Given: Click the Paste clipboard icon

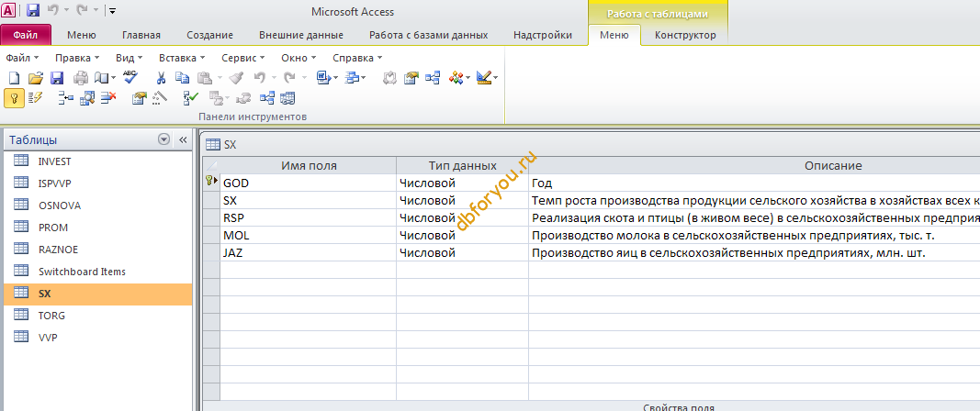Looking at the screenshot, I should (205, 78).
